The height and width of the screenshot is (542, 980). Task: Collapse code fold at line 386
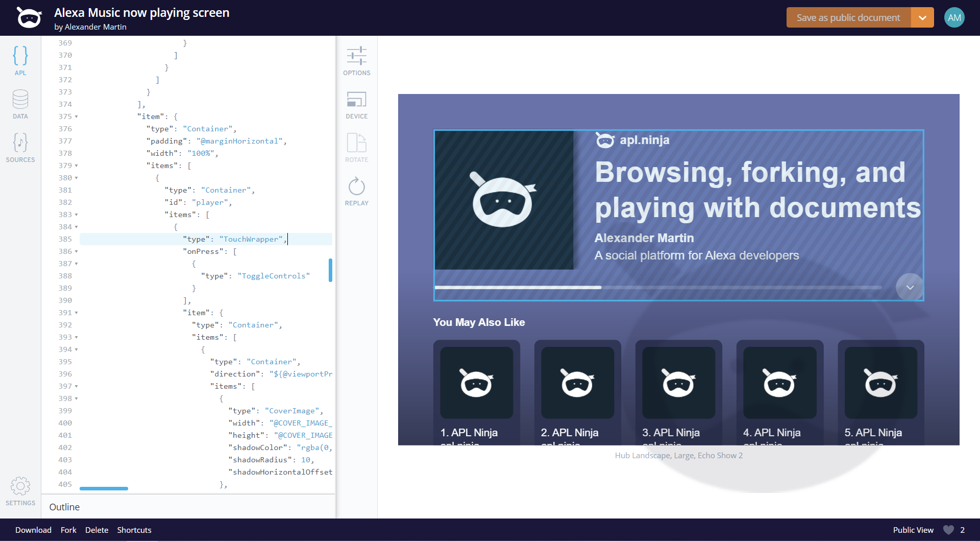(77, 251)
